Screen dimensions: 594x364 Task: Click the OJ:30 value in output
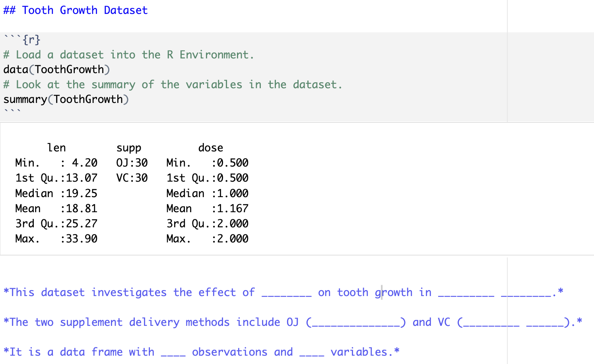tap(132, 163)
